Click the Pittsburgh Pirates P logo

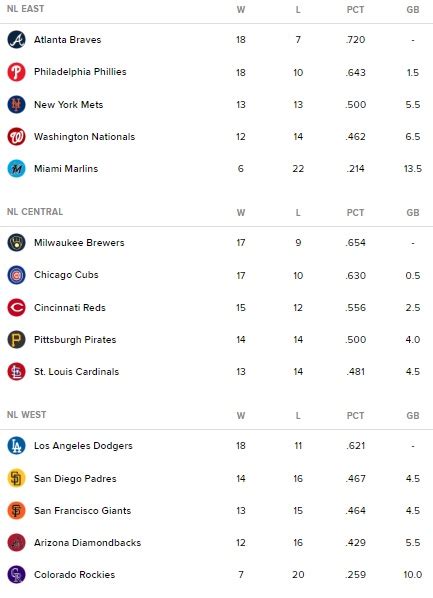(16, 339)
